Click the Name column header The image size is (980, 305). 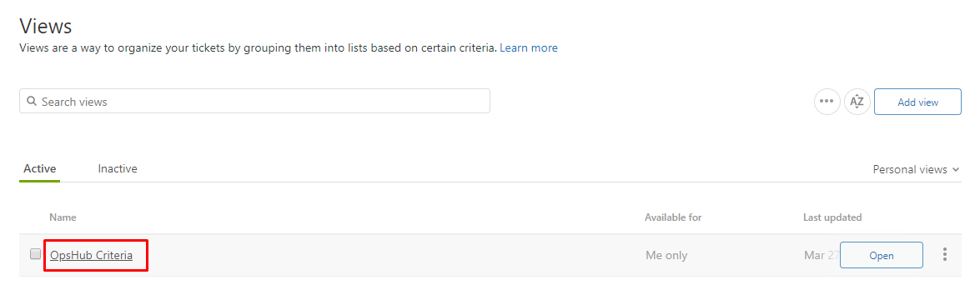pos(63,217)
